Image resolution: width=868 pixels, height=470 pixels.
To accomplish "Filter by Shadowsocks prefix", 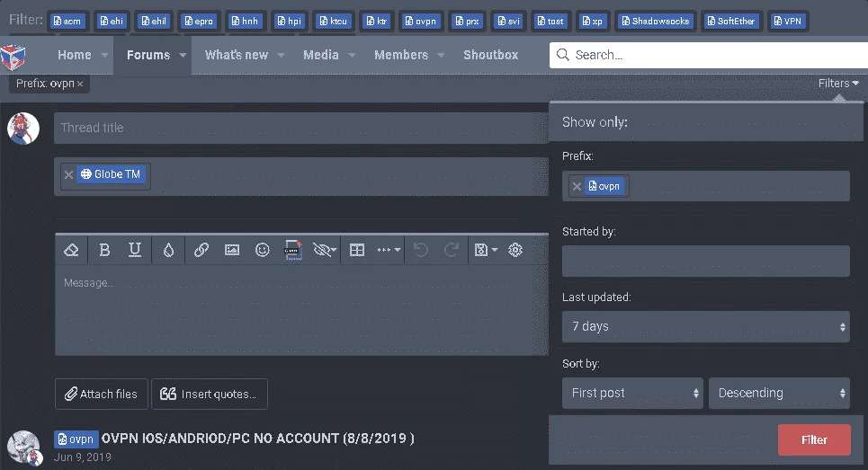I will (656, 21).
